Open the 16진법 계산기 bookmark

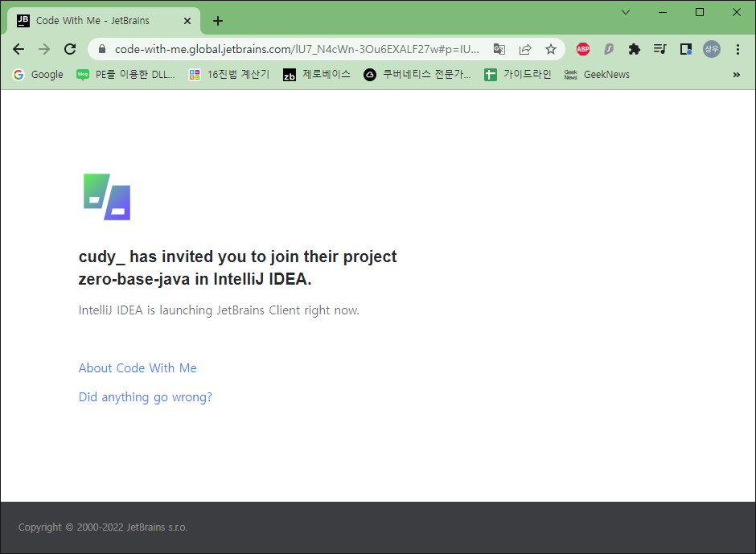click(229, 75)
